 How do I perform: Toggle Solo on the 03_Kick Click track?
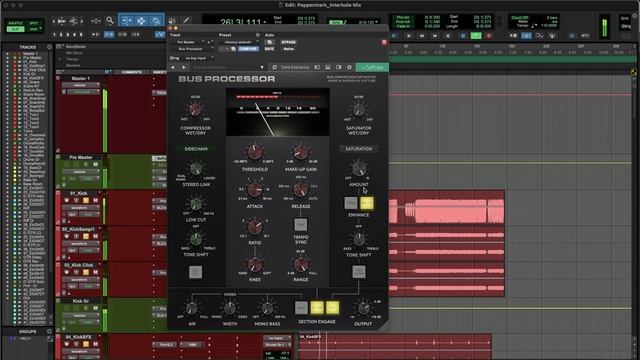click(86, 272)
